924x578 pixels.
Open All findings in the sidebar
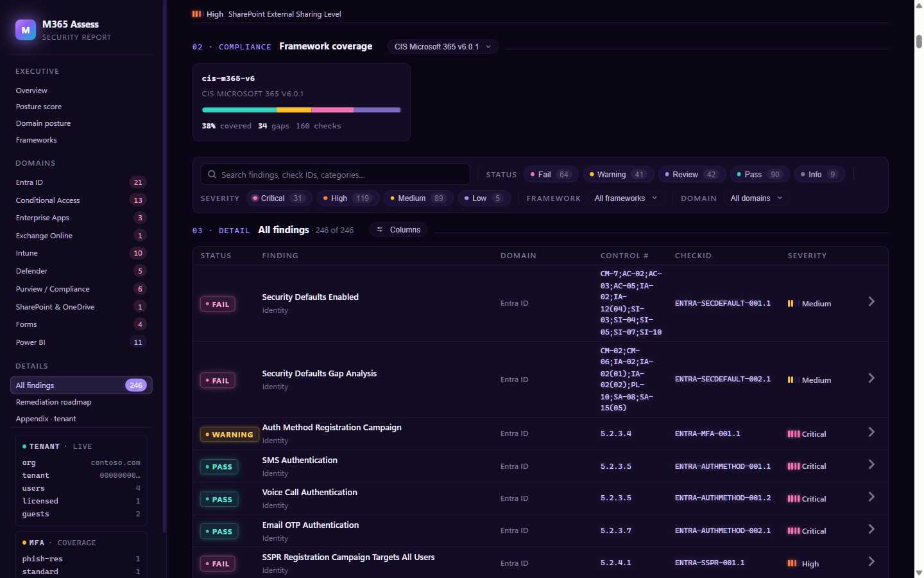pos(81,385)
